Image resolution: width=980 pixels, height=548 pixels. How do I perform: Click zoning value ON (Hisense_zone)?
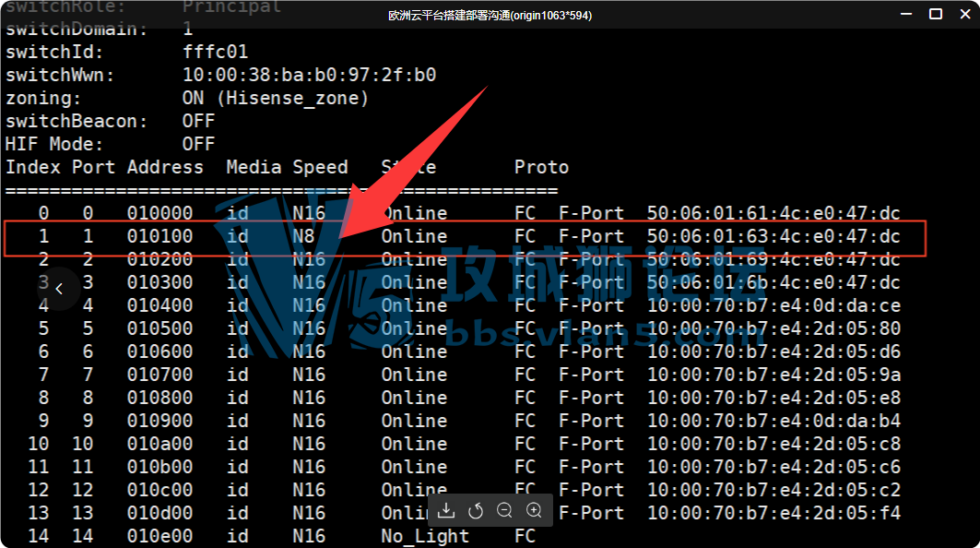point(275,98)
